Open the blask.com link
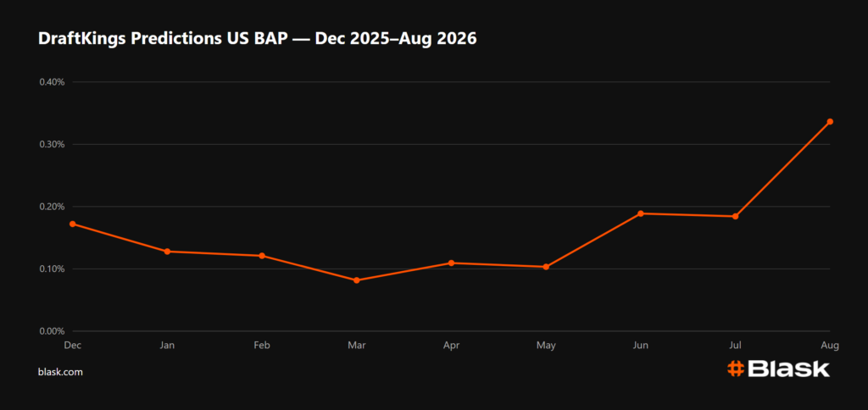Image resolution: width=868 pixels, height=410 pixels. click(60, 372)
